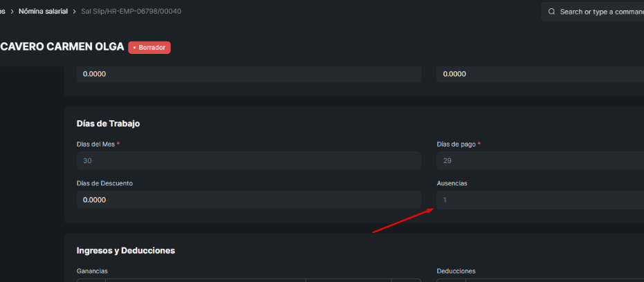This screenshot has width=644, height=282.
Task: Click the Ganancias table label
Action: [x=93, y=271]
